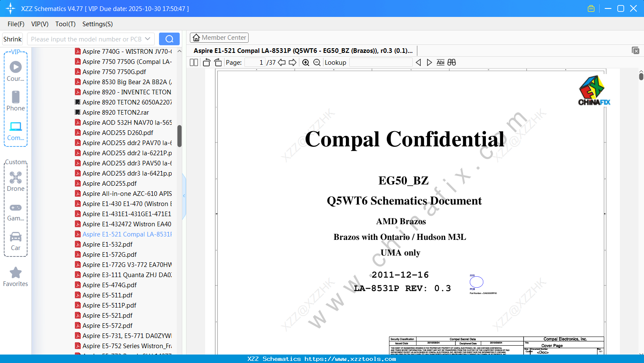Open Aspire AOD255 D260.pdf
Viewport: 644px width, 363px height.
click(x=114, y=133)
